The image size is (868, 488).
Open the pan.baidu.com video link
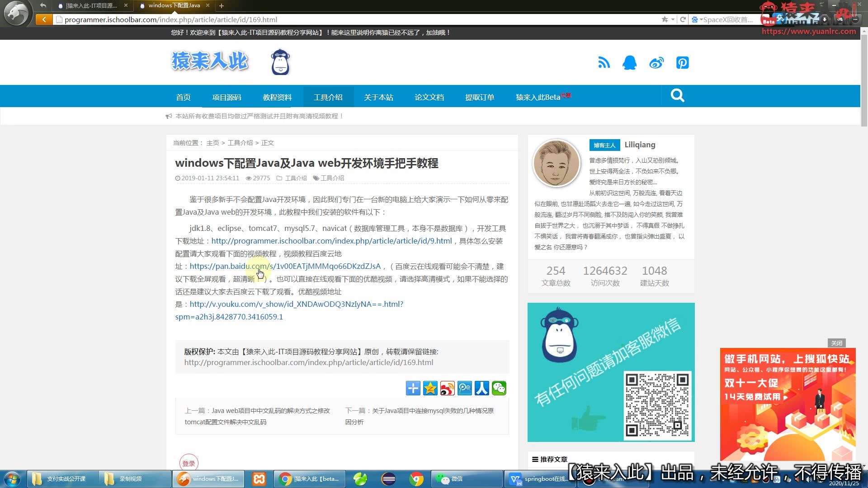coord(285,266)
